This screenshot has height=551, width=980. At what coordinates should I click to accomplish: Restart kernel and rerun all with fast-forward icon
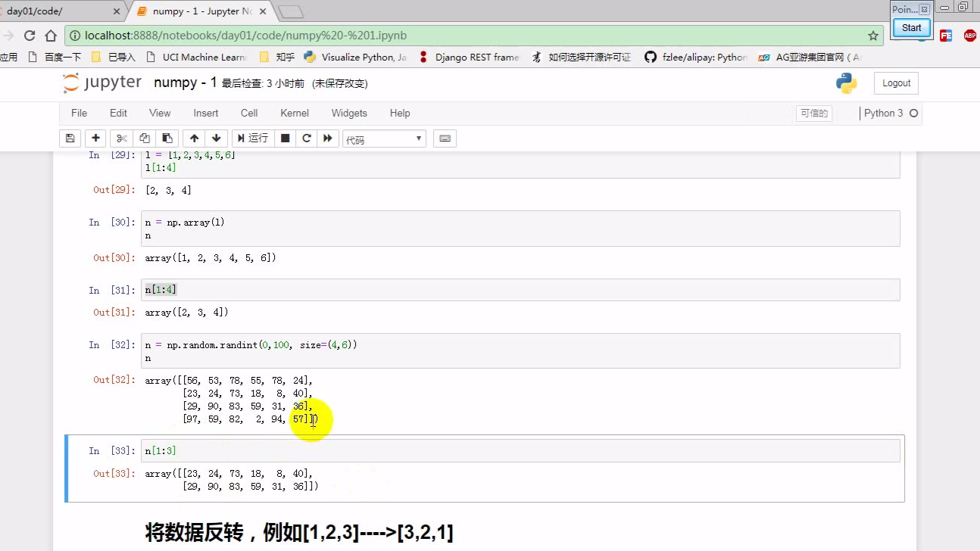[x=328, y=139]
